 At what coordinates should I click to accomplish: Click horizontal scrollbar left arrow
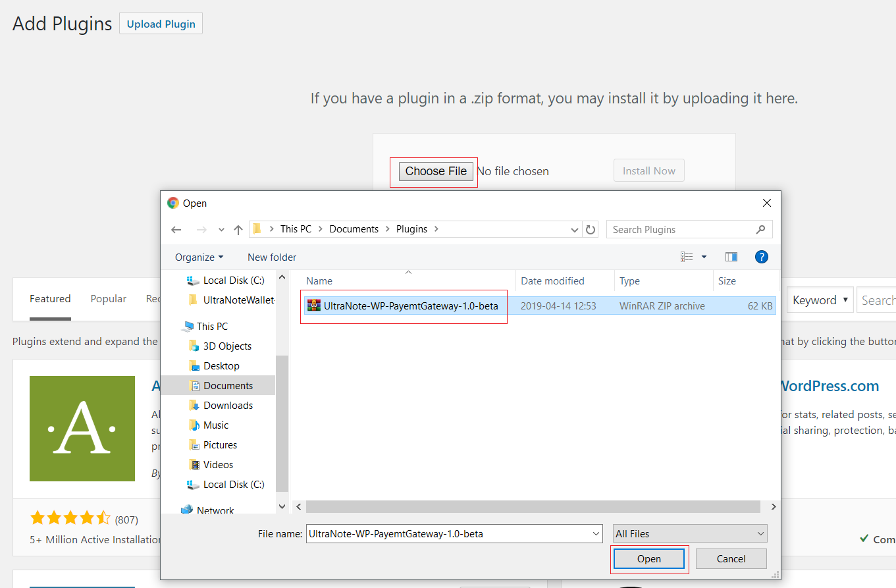pyautogui.click(x=298, y=506)
